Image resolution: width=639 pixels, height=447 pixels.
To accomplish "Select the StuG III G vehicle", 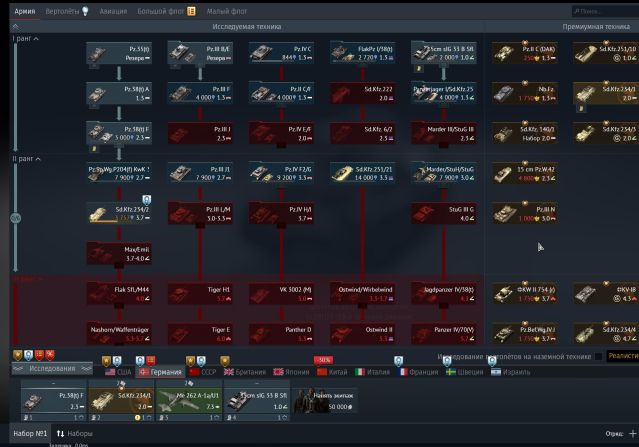I will [442, 212].
